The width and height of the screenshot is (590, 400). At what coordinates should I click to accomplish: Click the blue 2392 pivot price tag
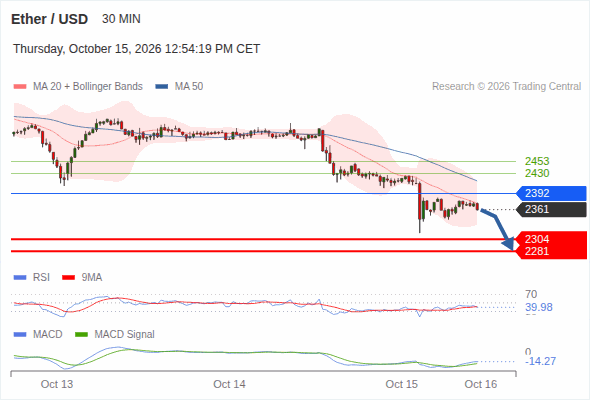[x=550, y=193]
